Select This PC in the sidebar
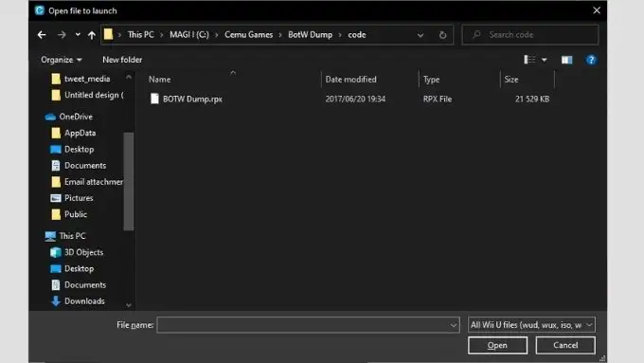The width and height of the screenshot is (644, 363). (x=72, y=236)
